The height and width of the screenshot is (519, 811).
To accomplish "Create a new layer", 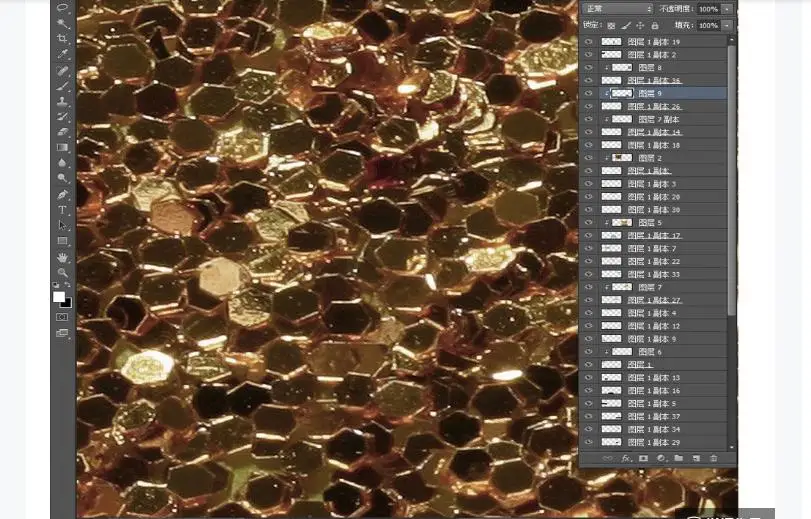I will (x=696, y=458).
